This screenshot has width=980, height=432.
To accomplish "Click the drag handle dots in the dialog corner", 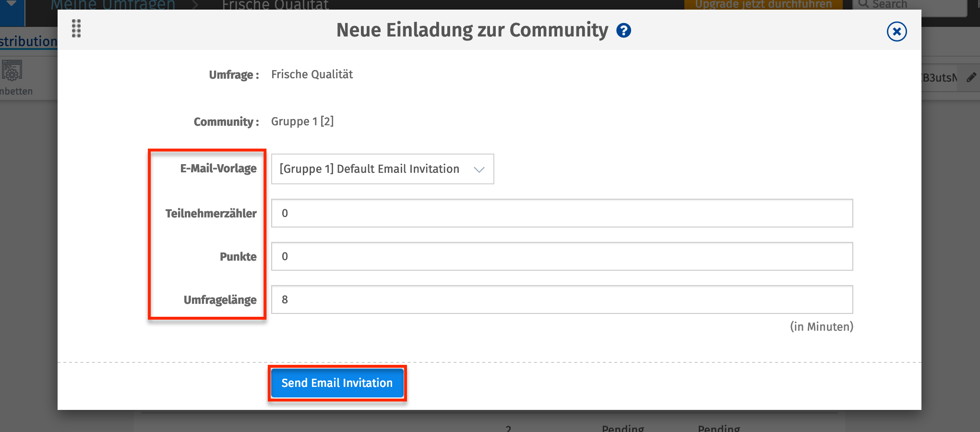I will [76, 29].
